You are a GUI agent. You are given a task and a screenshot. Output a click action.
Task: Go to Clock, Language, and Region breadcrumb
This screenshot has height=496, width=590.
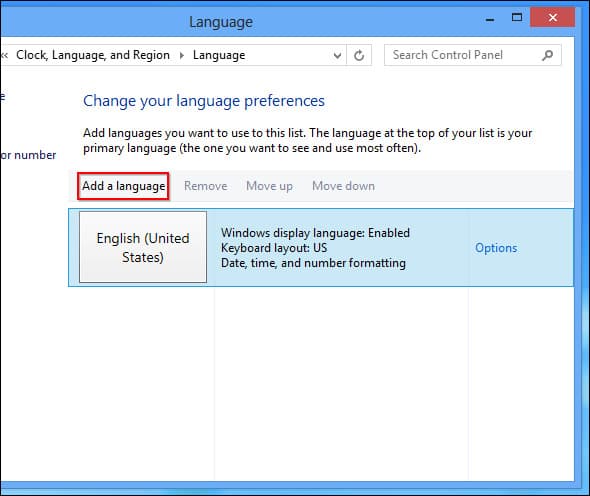(x=93, y=55)
